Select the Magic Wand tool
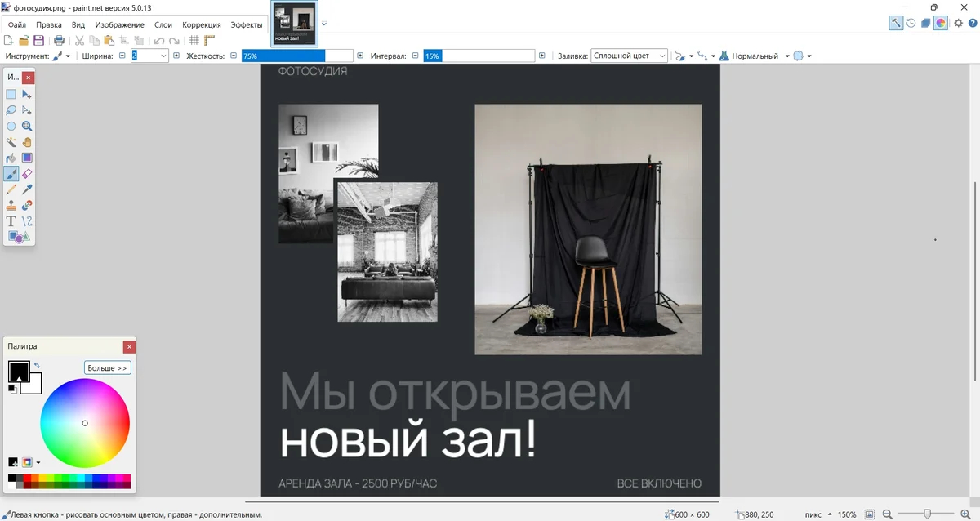The height and width of the screenshot is (521, 980). pos(11,142)
